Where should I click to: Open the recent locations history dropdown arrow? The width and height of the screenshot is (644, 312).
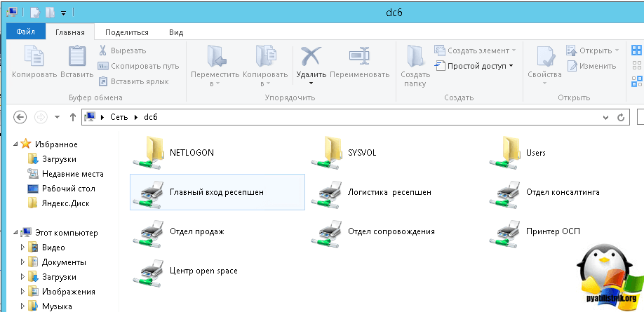[x=57, y=117]
